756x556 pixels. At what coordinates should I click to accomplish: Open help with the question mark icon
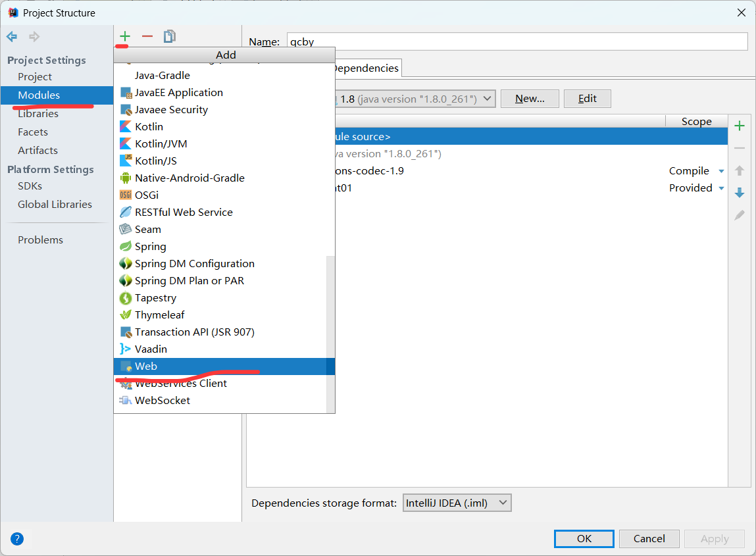tap(17, 539)
